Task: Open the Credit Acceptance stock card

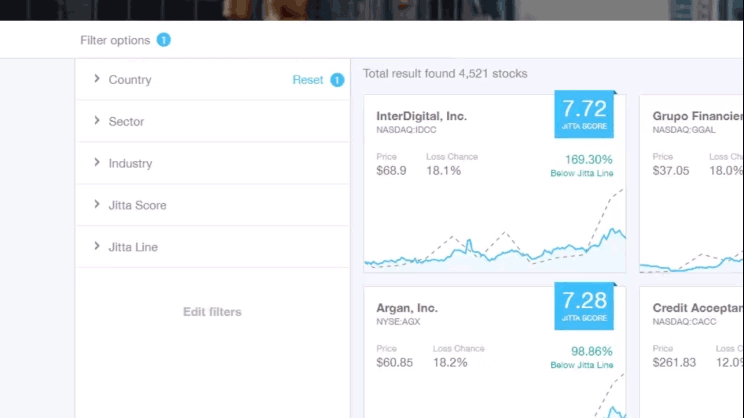Action: coord(691,352)
